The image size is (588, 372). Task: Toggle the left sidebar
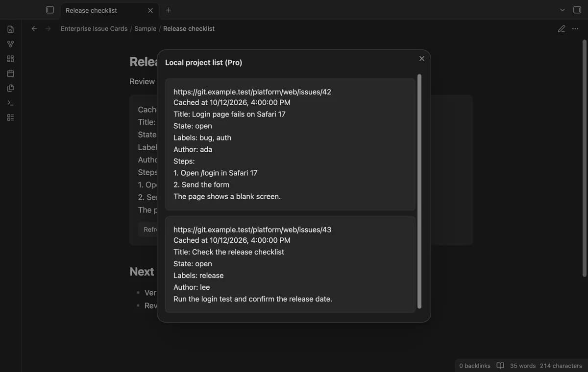point(49,10)
